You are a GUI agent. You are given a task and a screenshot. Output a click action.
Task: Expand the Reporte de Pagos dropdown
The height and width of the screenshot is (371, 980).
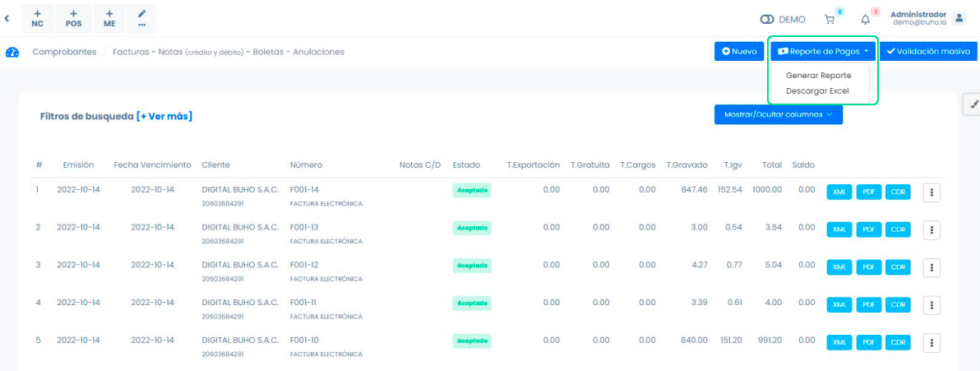[823, 51]
